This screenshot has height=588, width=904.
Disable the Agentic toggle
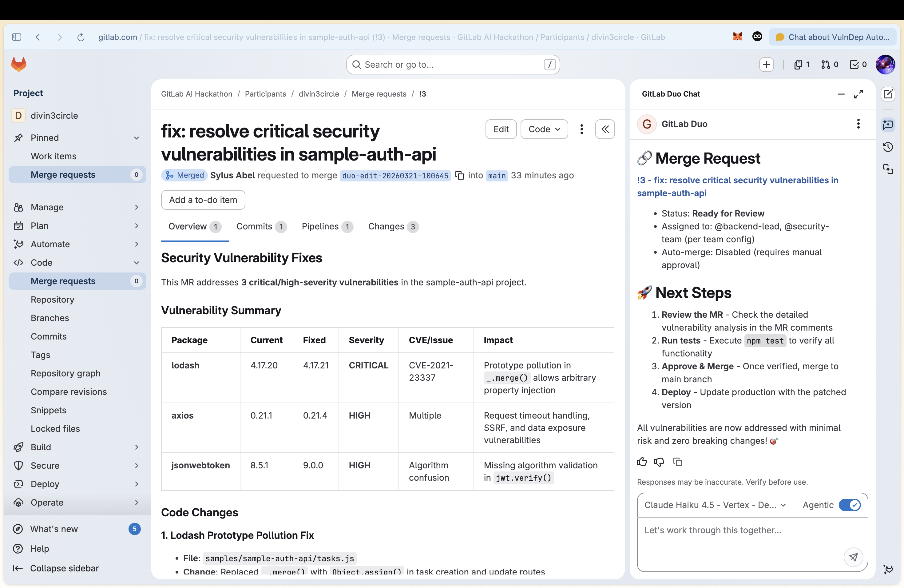coord(850,505)
